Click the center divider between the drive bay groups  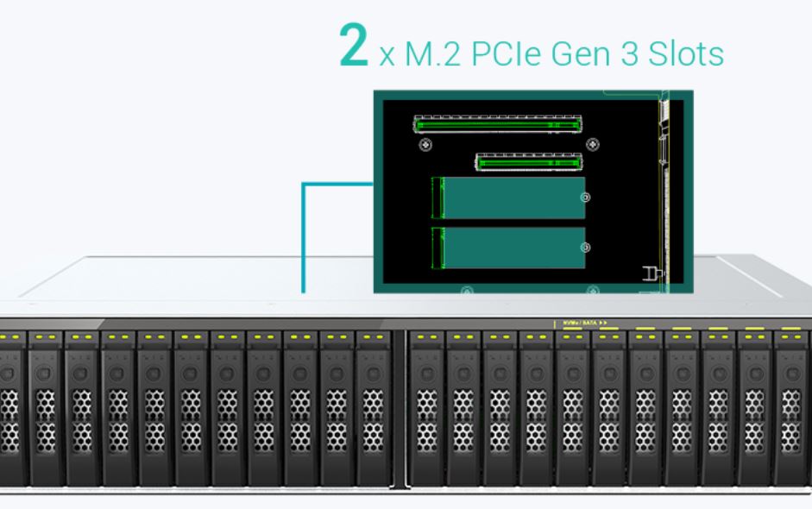click(402, 405)
